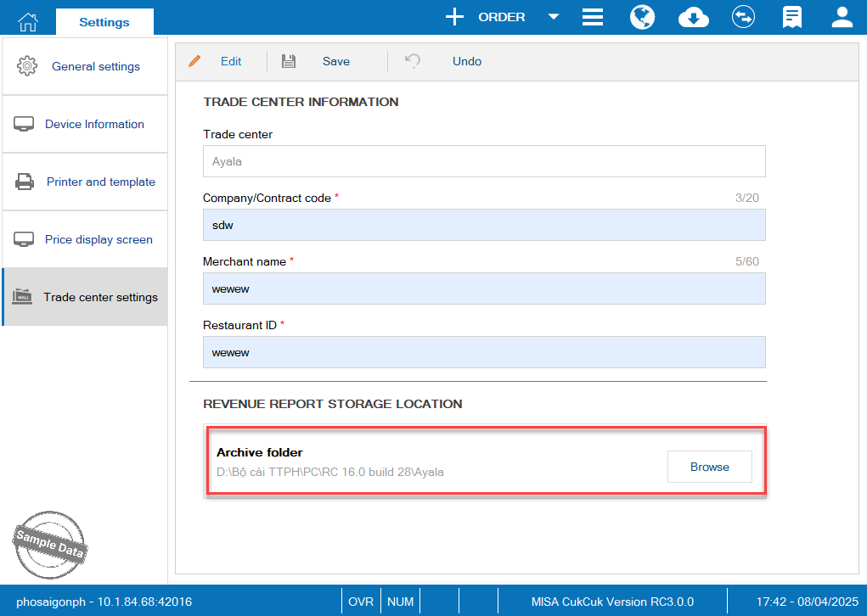Click the globe icon in top bar
The height and width of the screenshot is (616, 867).
pyautogui.click(x=643, y=17)
